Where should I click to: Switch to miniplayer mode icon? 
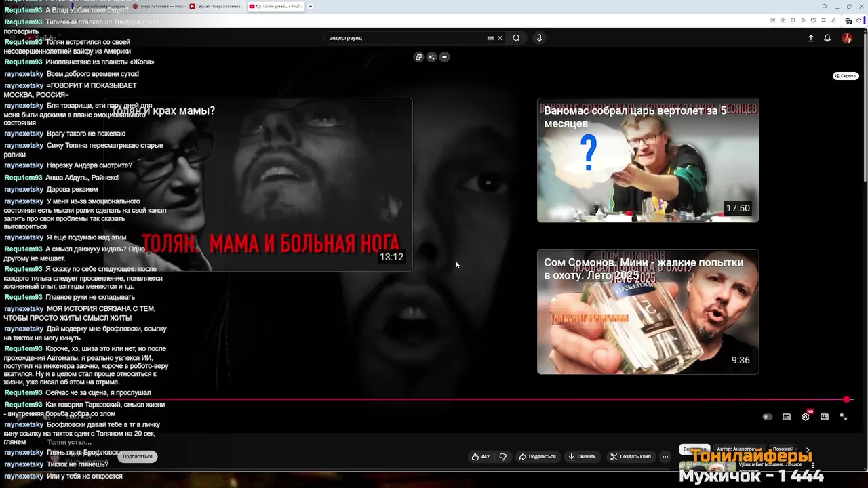(787, 417)
